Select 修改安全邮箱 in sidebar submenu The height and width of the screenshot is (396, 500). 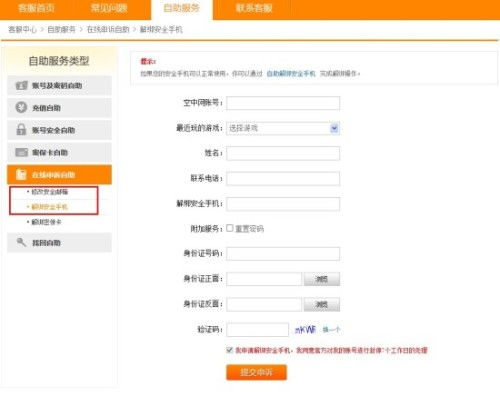click(x=49, y=192)
